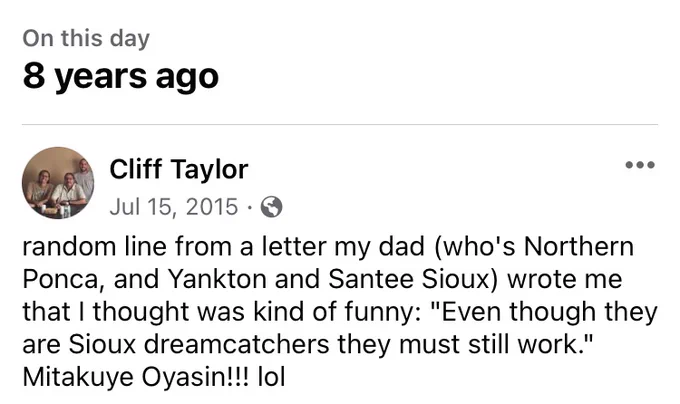Open the Jul 15, 2015 post timestamp
Image resolution: width=680 pixels, height=404 pixels.
point(174,207)
